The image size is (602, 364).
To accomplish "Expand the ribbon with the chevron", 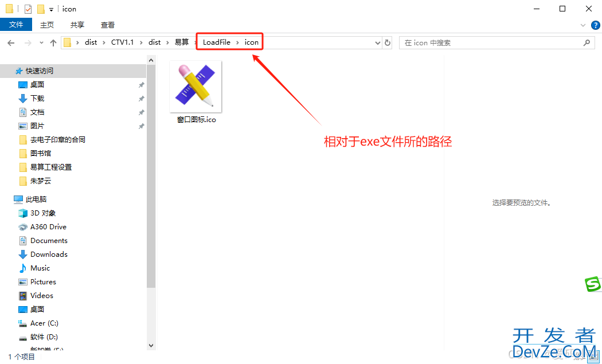I will [583, 25].
